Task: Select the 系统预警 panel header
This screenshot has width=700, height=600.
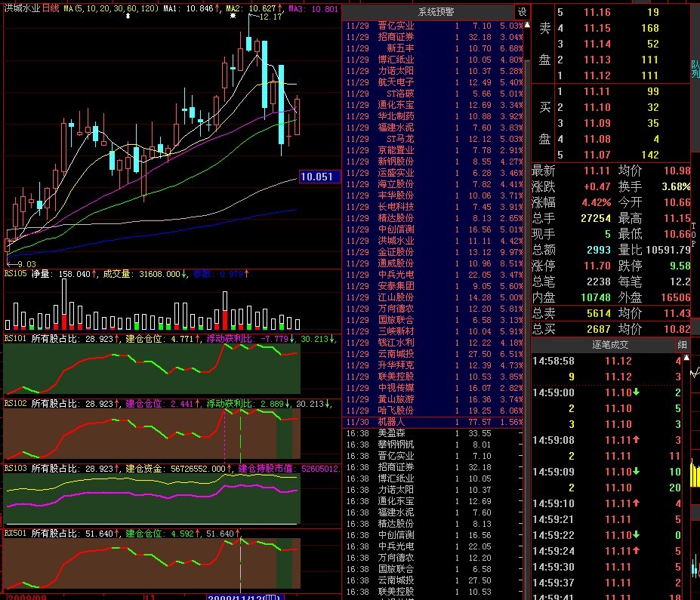Action: tap(436, 11)
